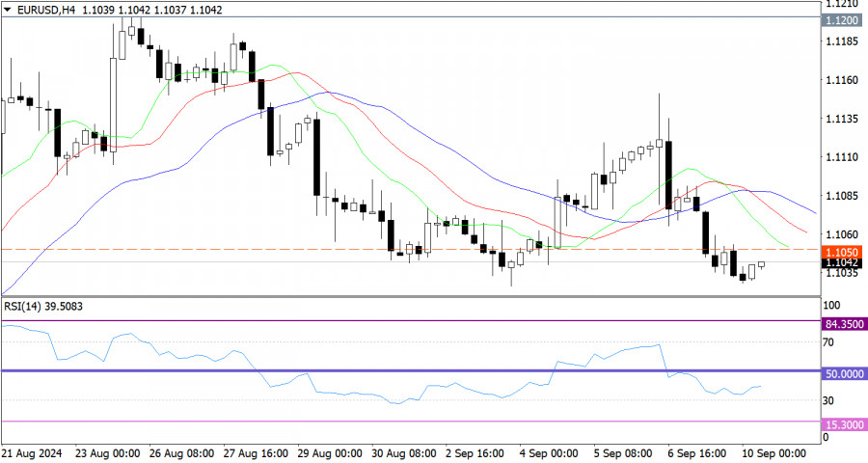Select the 10 Sep 00:00 time label
The height and width of the screenshot is (463, 868).
(773, 453)
